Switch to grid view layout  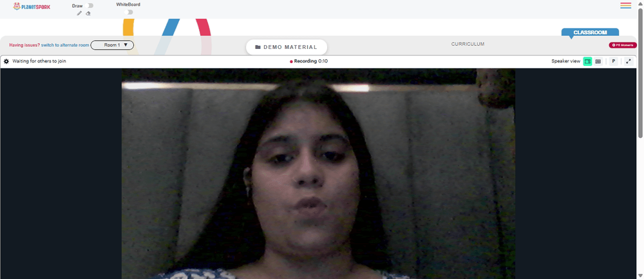point(598,61)
